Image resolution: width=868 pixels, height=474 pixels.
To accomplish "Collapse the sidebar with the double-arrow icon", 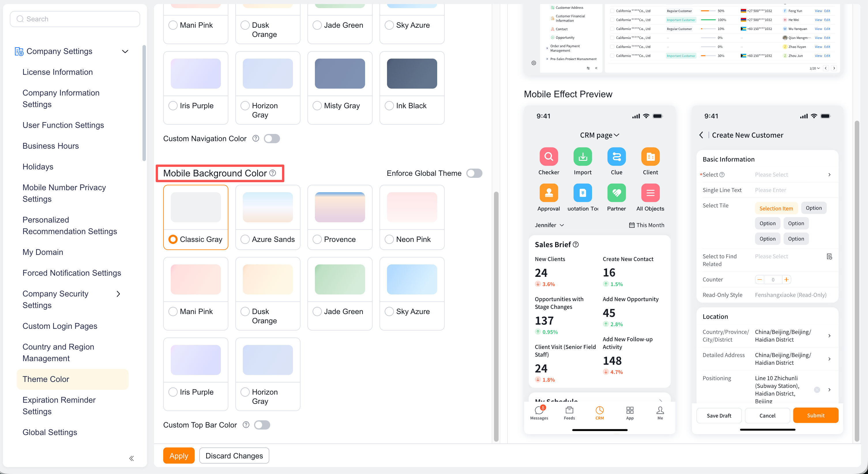I will click(x=131, y=458).
